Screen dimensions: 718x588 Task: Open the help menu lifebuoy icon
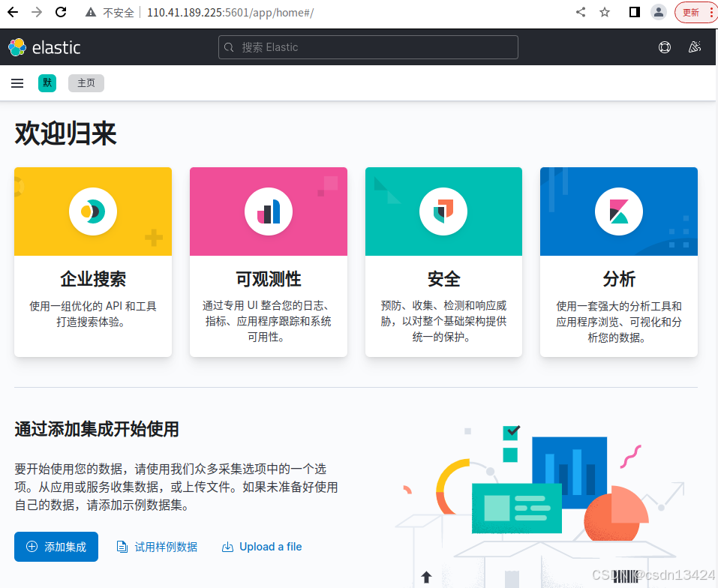[665, 47]
